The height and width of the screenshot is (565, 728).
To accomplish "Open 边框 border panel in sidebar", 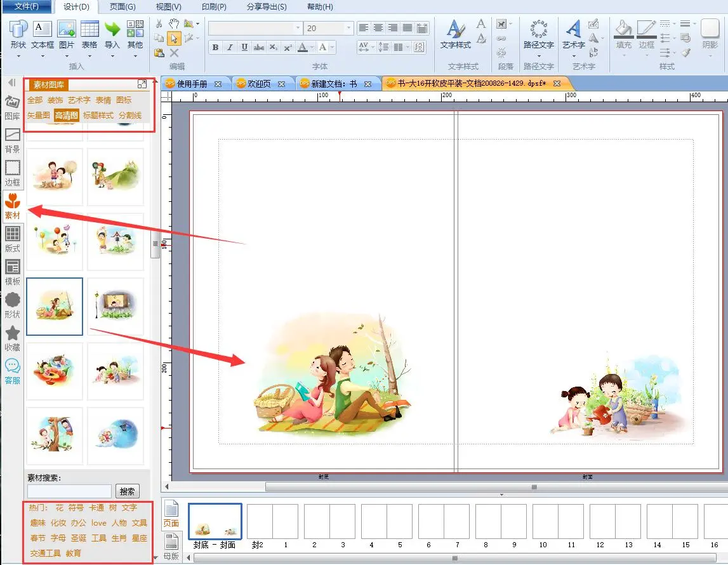I will point(12,173).
